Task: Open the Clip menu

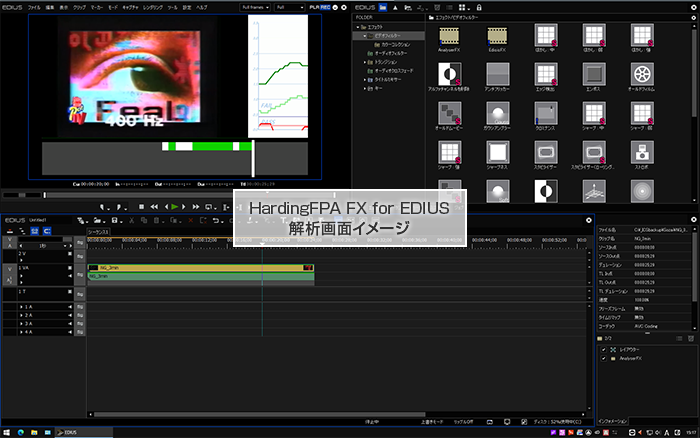Action: (79, 8)
